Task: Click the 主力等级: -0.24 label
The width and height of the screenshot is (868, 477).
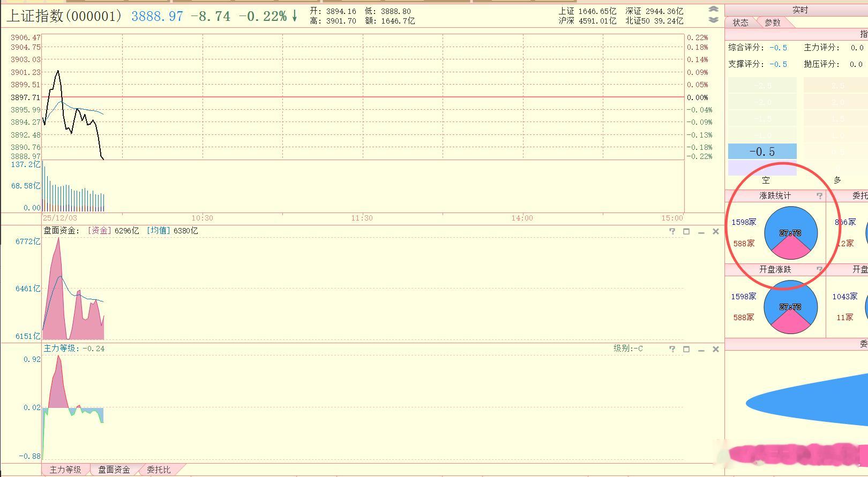Action: coord(74,349)
